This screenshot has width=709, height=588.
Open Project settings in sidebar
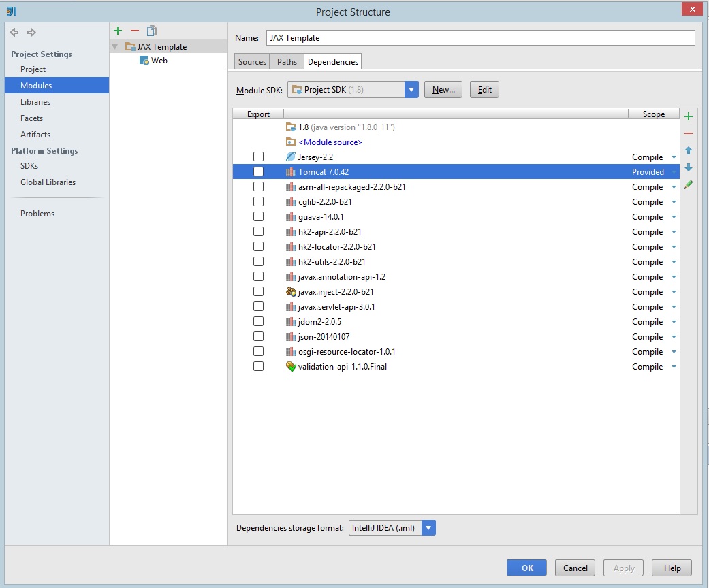[x=33, y=69]
